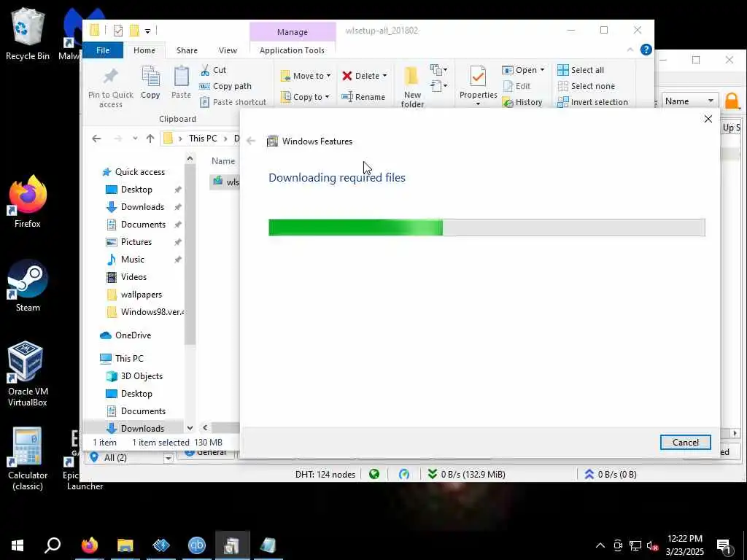Switch to the Share ribbon tab
The image size is (747, 560).
(x=187, y=50)
